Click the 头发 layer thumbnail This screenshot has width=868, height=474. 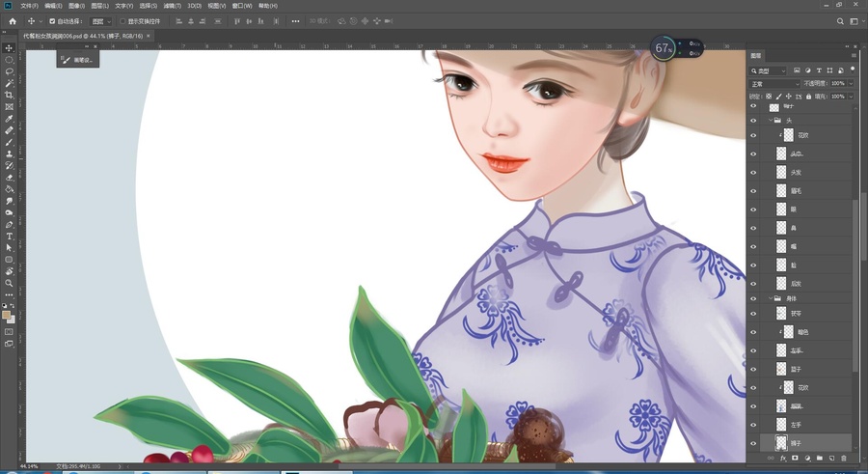[x=781, y=173]
